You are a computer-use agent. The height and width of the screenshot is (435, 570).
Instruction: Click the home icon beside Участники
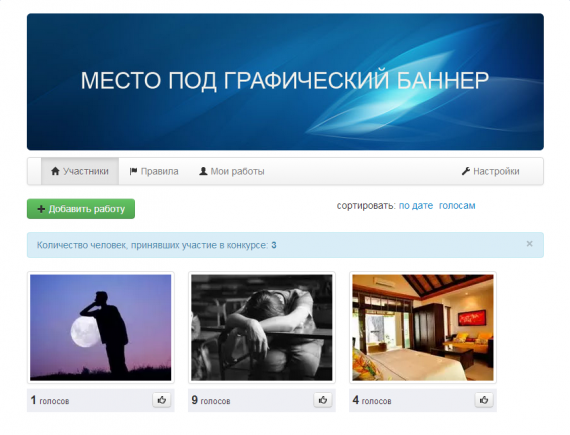(x=55, y=171)
